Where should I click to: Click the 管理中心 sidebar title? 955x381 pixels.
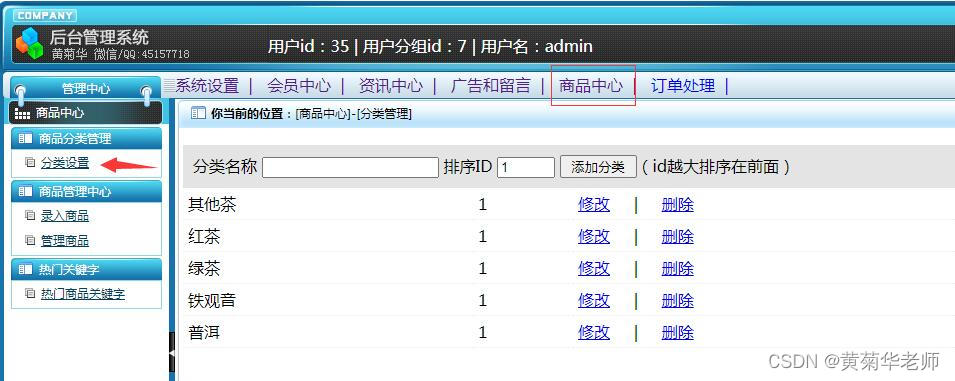(86, 89)
